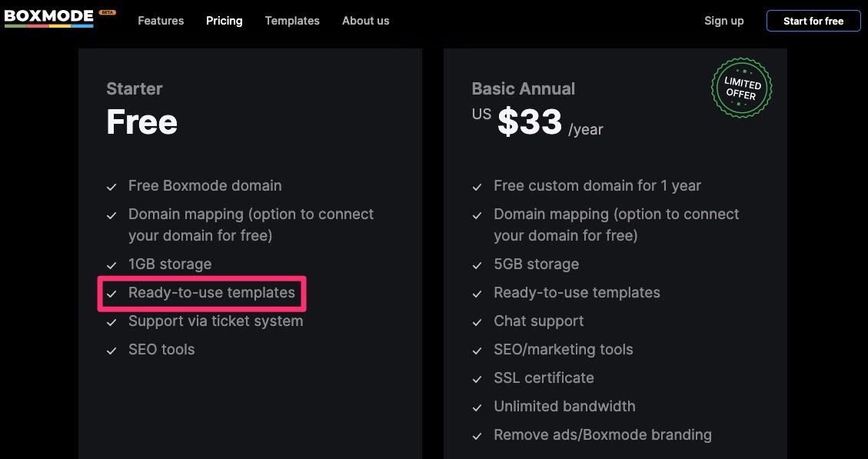Click the checkmark next to SSL certificate
Viewport: 868px width, 459px height.
477,379
